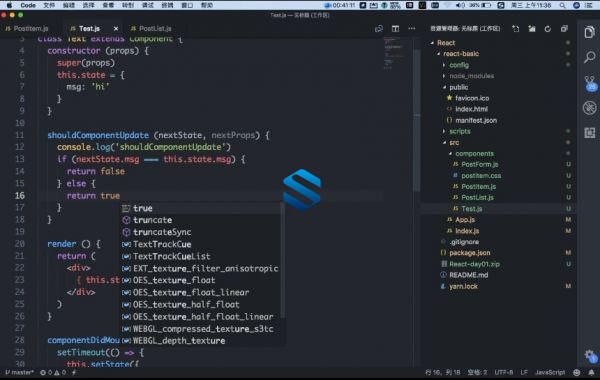
Task: Expand the scripts folder
Action: click(x=460, y=131)
